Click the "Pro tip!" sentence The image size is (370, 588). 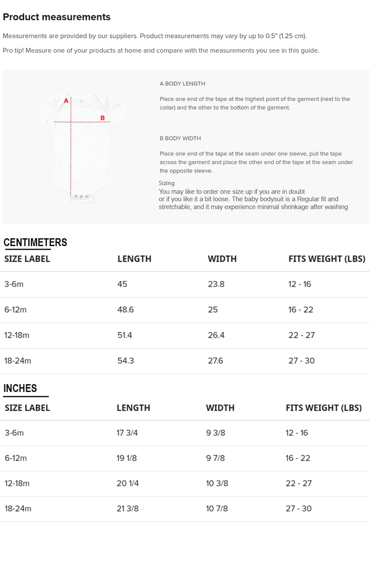coord(161,51)
